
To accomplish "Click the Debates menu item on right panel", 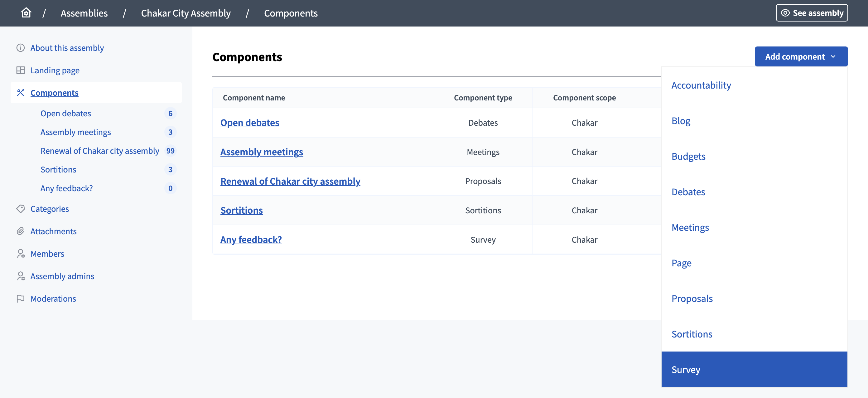I will [x=688, y=191].
